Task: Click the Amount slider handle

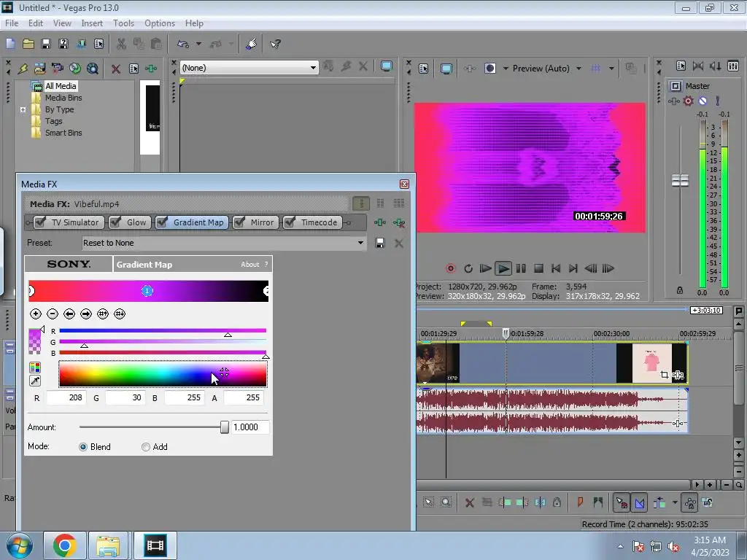Action: tap(225, 427)
